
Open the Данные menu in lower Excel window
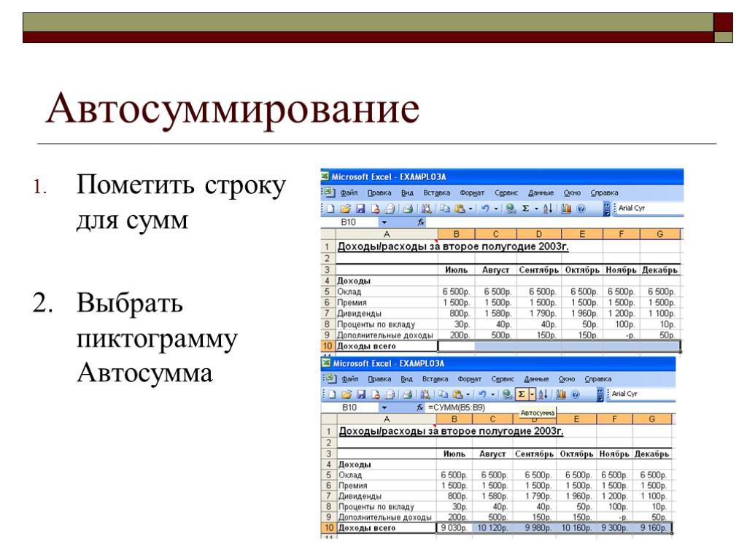click(x=536, y=379)
